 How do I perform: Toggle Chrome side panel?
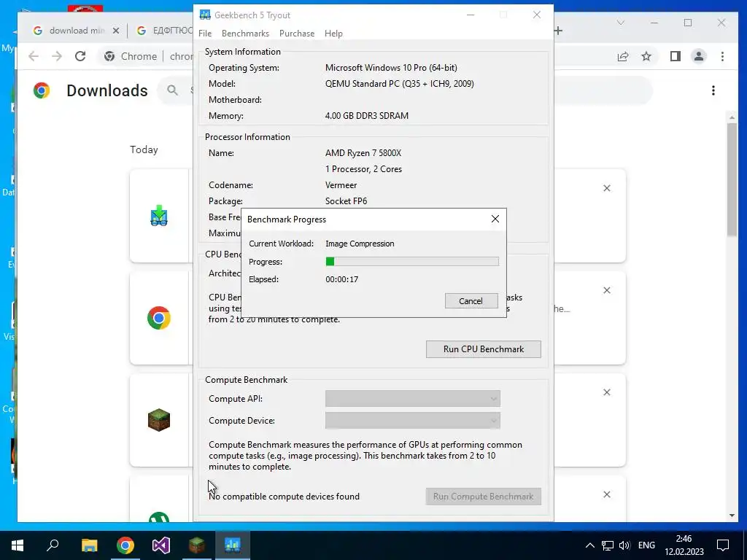(675, 56)
